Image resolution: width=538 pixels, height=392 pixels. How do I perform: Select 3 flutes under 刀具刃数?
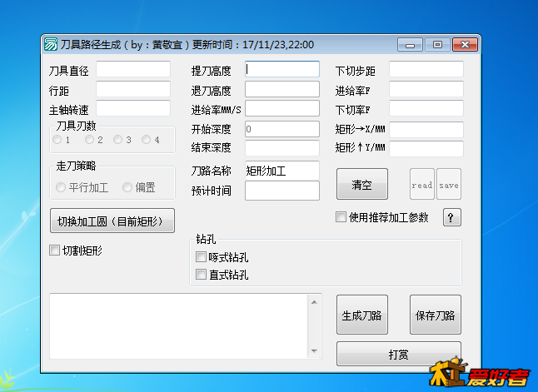(x=117, y=139)
